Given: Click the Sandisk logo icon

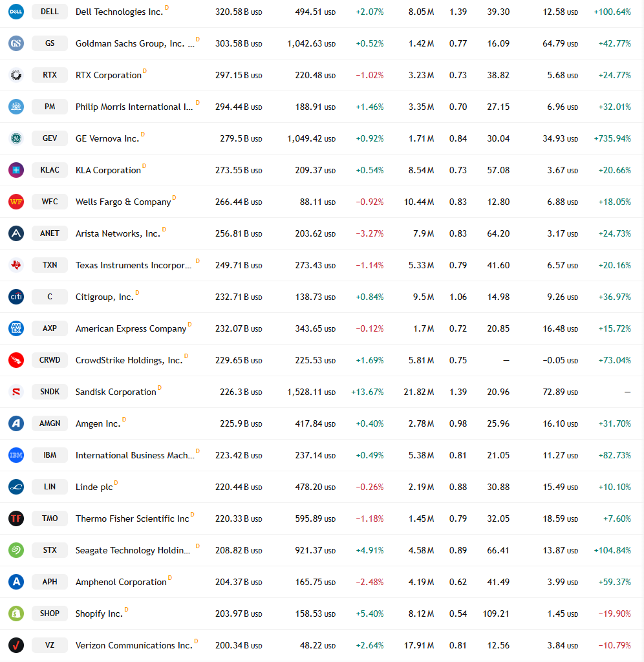Looking at the screenshot, I should point(16,392).
